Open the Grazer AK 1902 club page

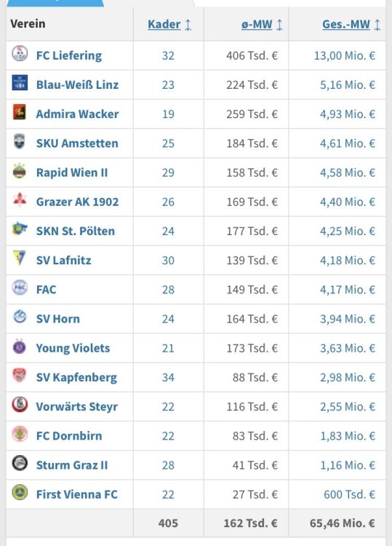77,202
